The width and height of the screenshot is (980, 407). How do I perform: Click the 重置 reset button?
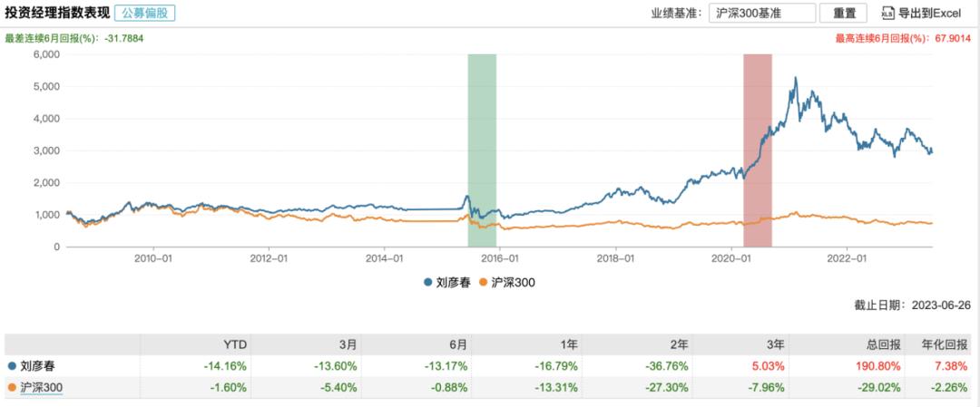click(842, 13)
